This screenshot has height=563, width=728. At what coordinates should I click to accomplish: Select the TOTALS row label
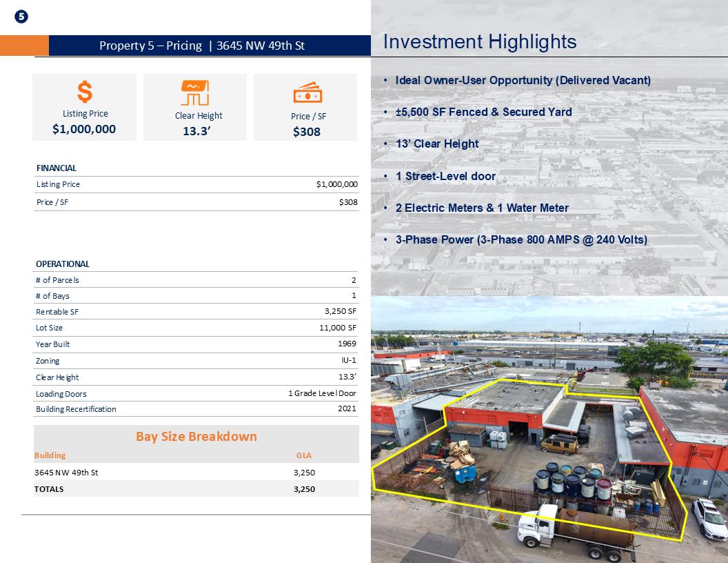pyautogui.click(x=49, y=489)
